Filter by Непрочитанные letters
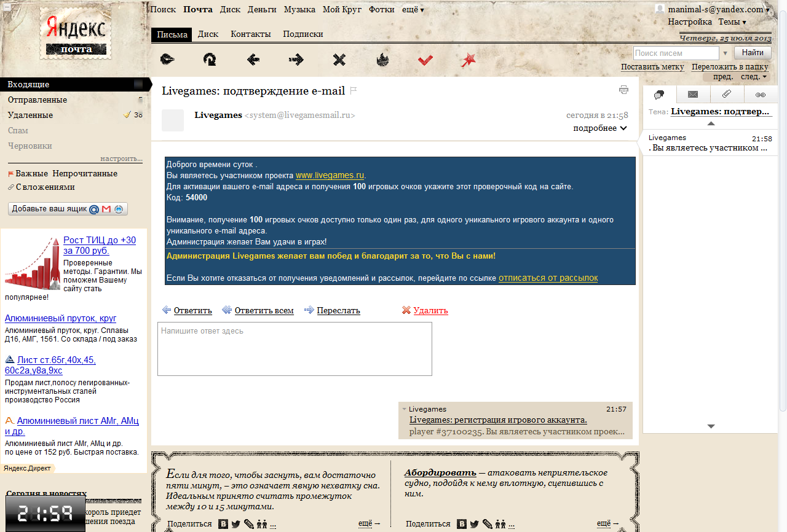The image size is (787, 532). [x=85, y=173]
